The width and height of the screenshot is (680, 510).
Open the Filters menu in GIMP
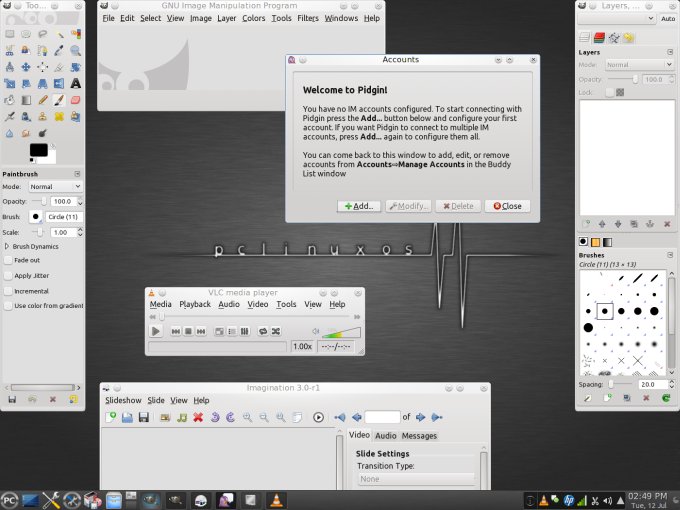click(x=307, y=18)
